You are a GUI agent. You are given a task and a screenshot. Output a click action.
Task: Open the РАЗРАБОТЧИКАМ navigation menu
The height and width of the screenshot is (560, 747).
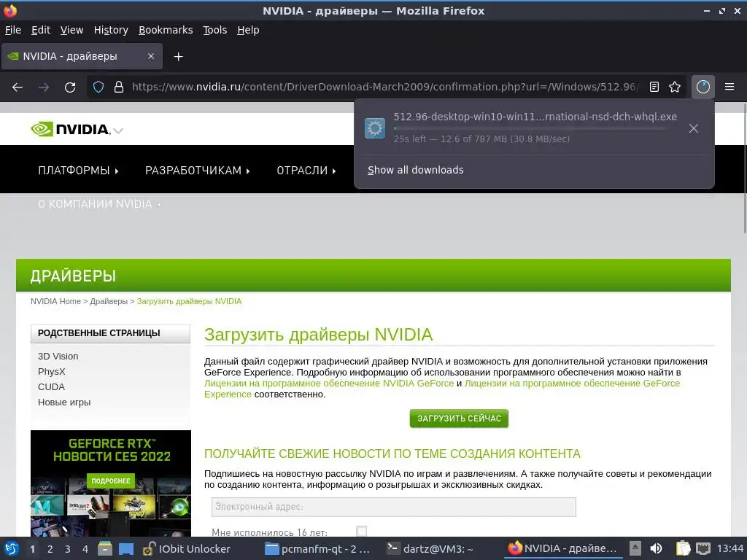pos(197,171)
